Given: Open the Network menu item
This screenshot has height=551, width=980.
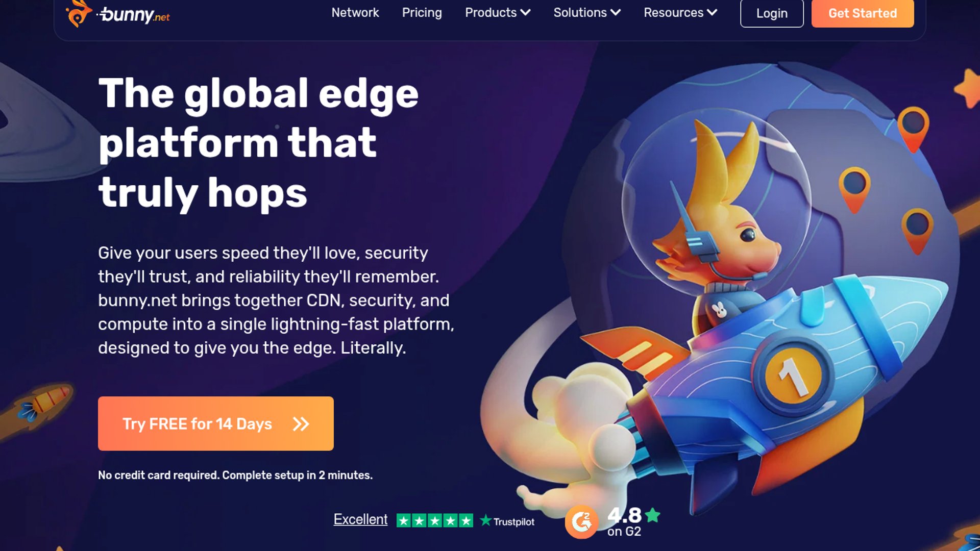Looking at the screenshot, I should pos(355,13).
